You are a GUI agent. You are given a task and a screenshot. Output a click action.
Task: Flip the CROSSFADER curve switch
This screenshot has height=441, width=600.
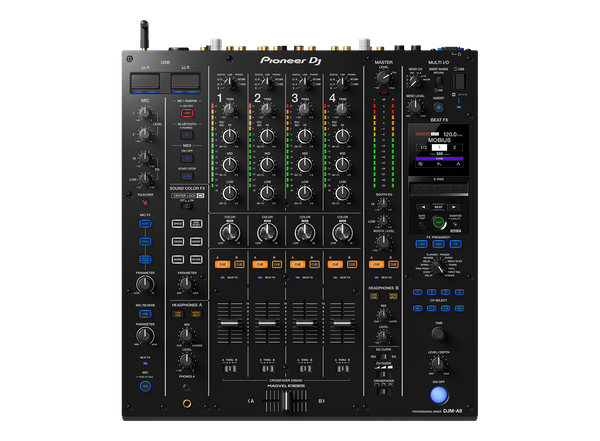pos(383,392)
